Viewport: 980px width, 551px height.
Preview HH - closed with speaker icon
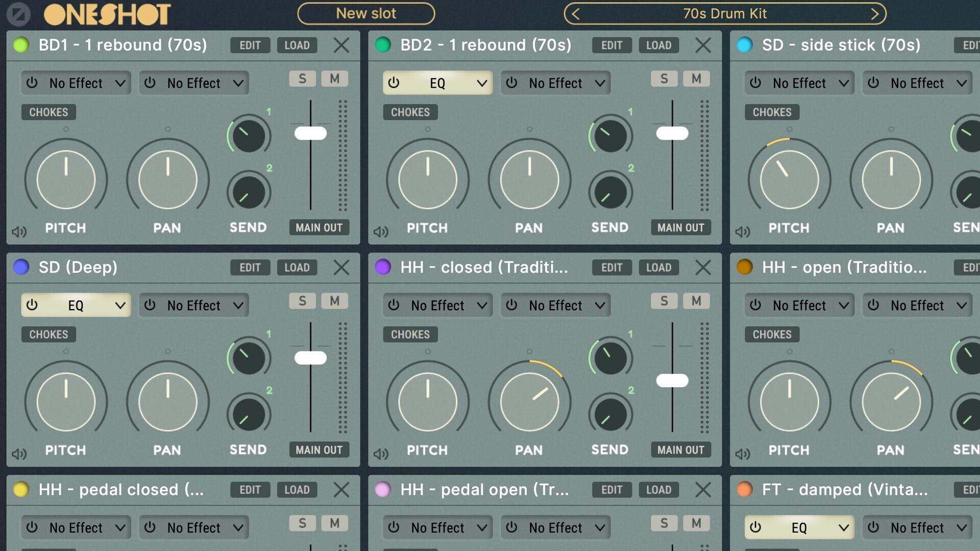pyautogui.click(x=381, y=454)
